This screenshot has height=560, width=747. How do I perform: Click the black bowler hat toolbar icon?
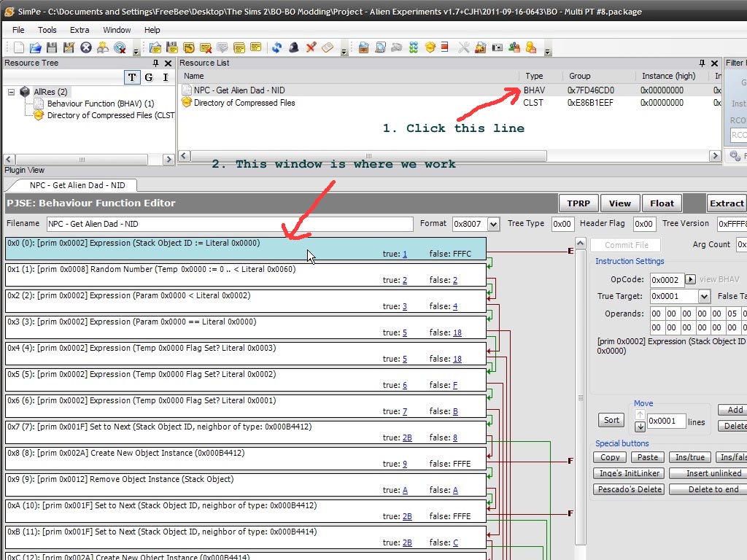(x=294, y=48)
